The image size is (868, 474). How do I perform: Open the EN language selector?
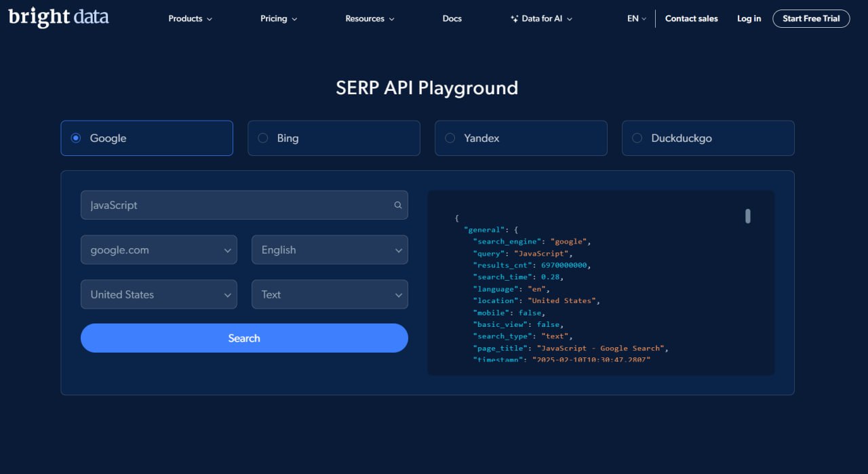(637, 19)
